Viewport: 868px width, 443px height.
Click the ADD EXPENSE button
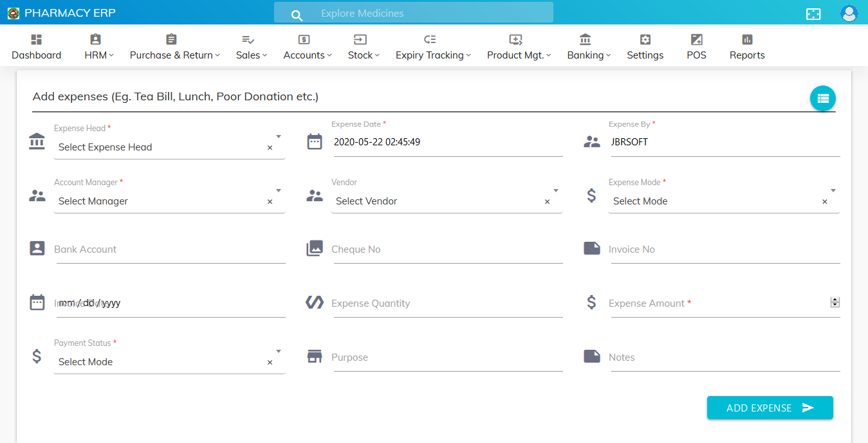click(x=770, y=408)
